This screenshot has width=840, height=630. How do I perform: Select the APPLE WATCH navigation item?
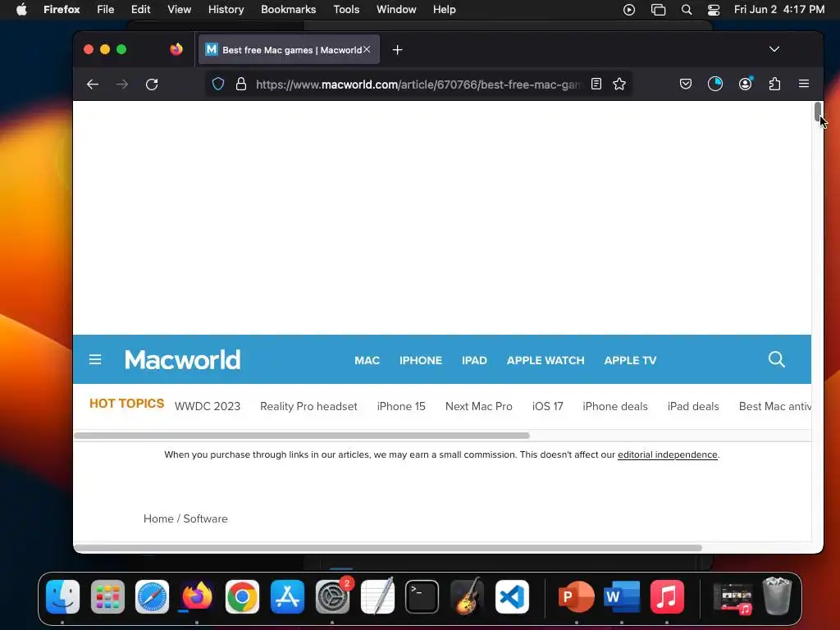[x=546, y=361]
